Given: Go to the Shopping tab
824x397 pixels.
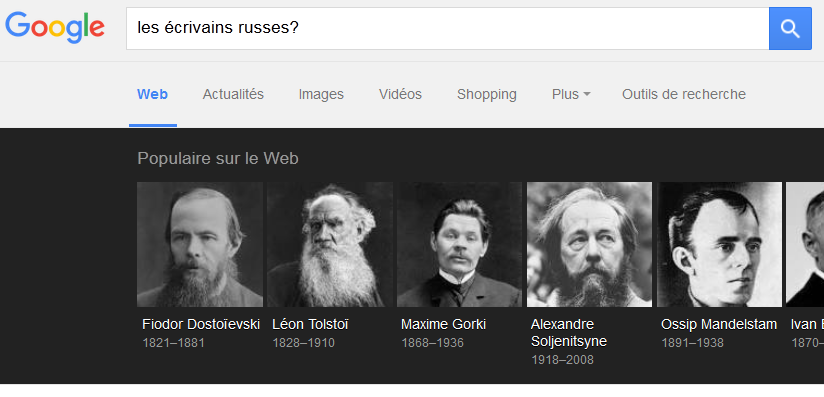Looking at the screenshot, I should tap(487, 94).
